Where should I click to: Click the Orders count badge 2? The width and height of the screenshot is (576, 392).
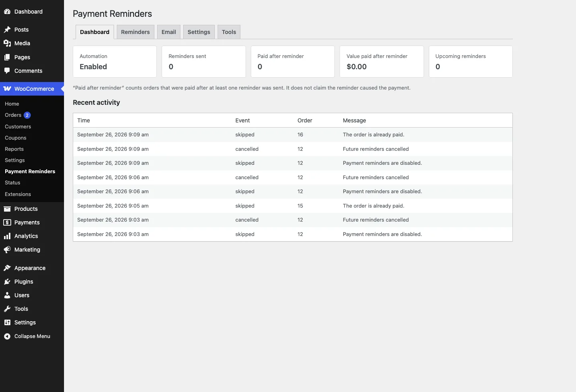click(x=27, y=115)
